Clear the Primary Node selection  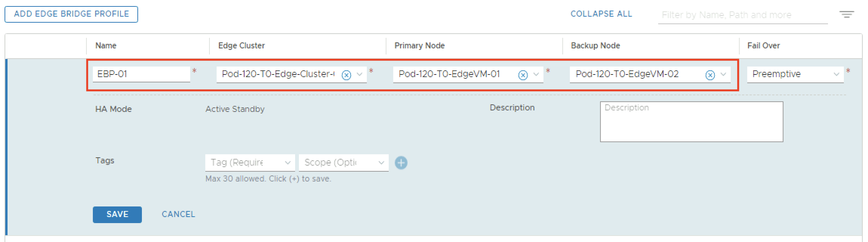523,75
